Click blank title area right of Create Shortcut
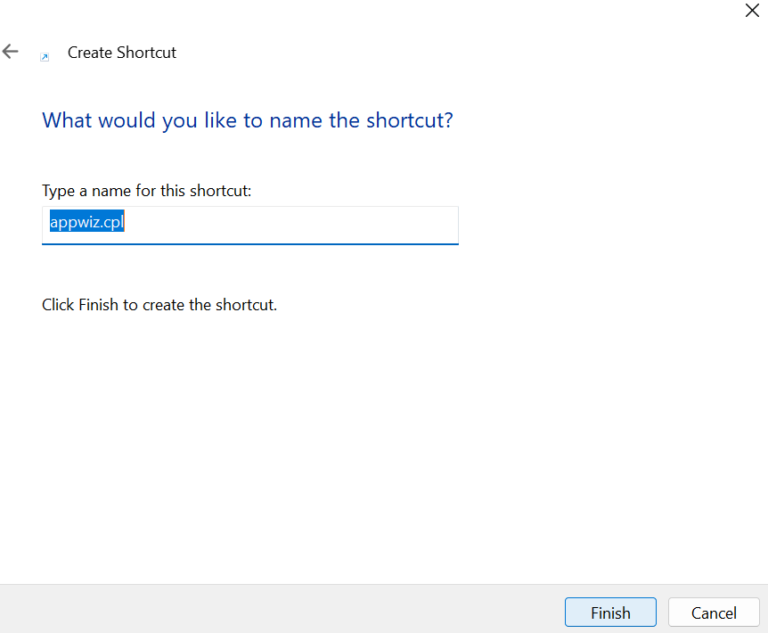Screen dimensions: 768x633 (x=441, y=52)
